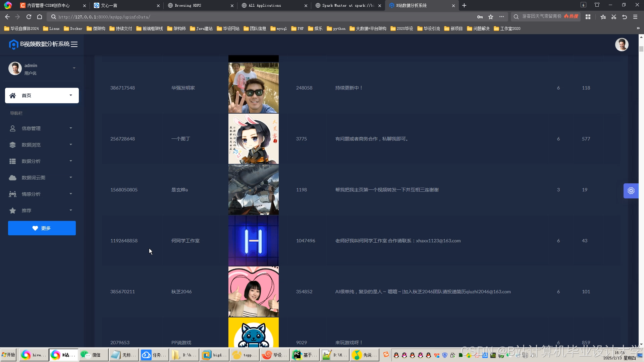The image size is (644, 362).
Task: Click the 推荐 star icon
Action: 13,210
